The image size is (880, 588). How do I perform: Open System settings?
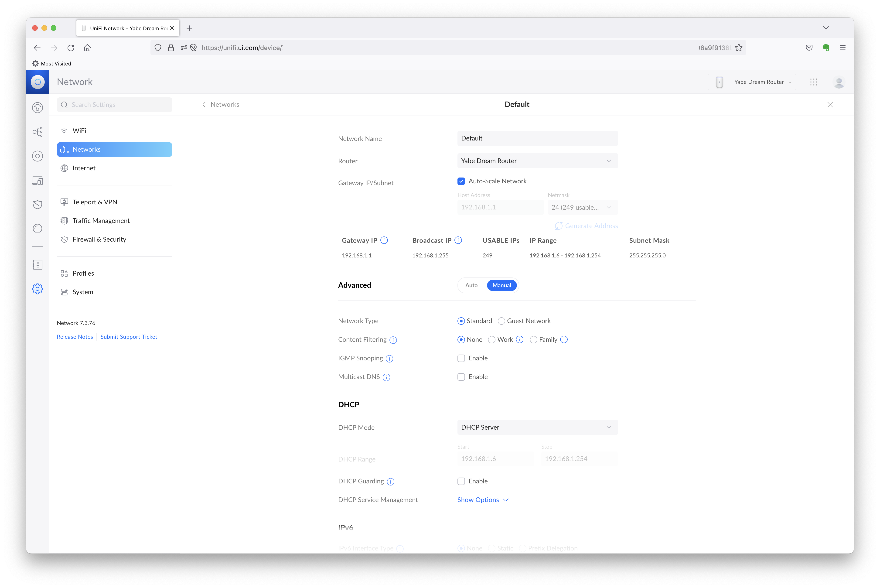[x=114, y=292]
